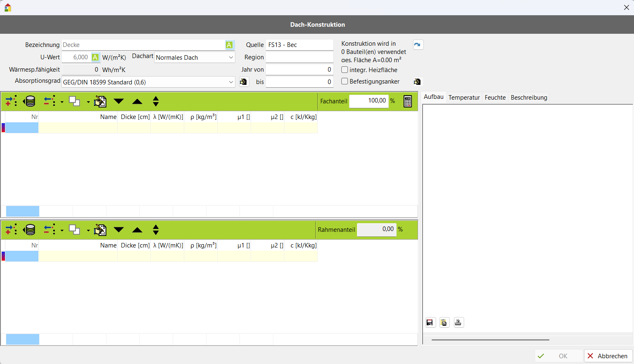Click remove layer icon in Rahmenanteil toolbar
Image resolution: width=634 pixels, height=364 pixels.
(x=50, y=230)
